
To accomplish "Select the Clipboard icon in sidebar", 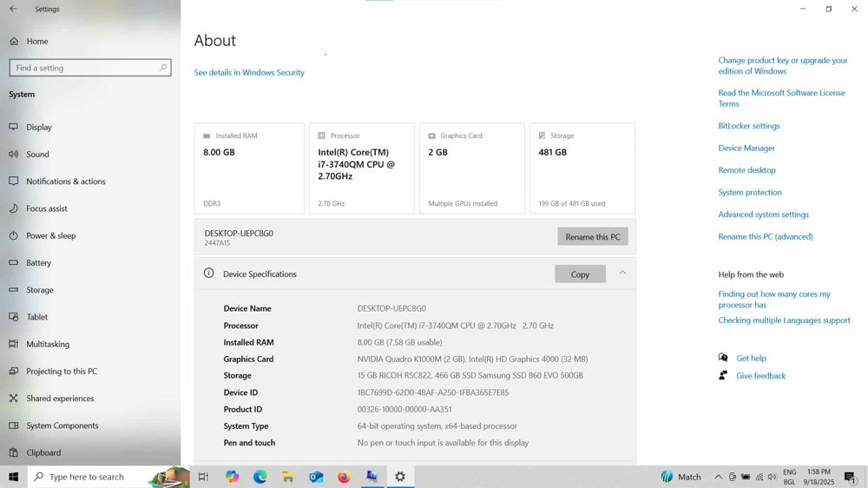I will 13,452.
